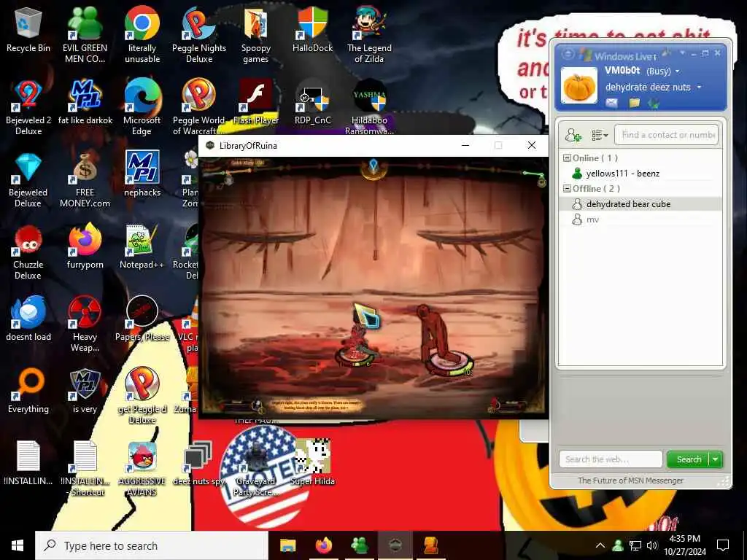The height and width of the screenshot is (560, 747).
Task: Open the volume speaker tray icon
Action: point(652,545)
